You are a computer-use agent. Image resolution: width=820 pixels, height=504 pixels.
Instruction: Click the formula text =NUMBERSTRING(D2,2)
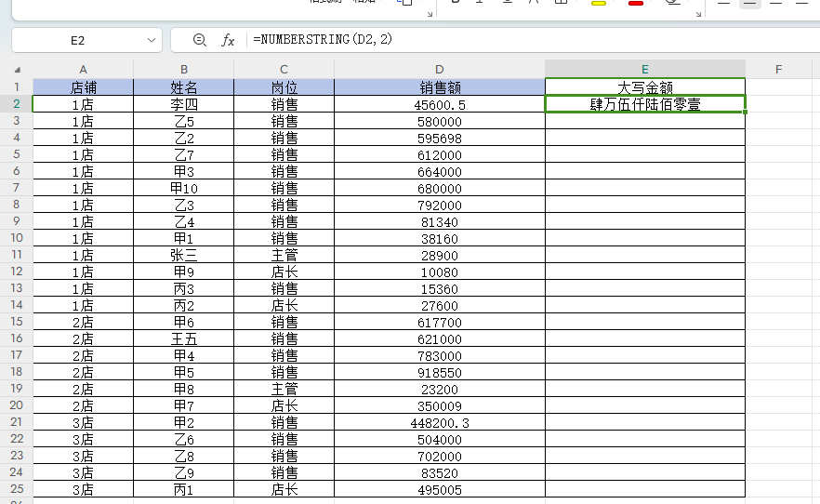point(323,39)
